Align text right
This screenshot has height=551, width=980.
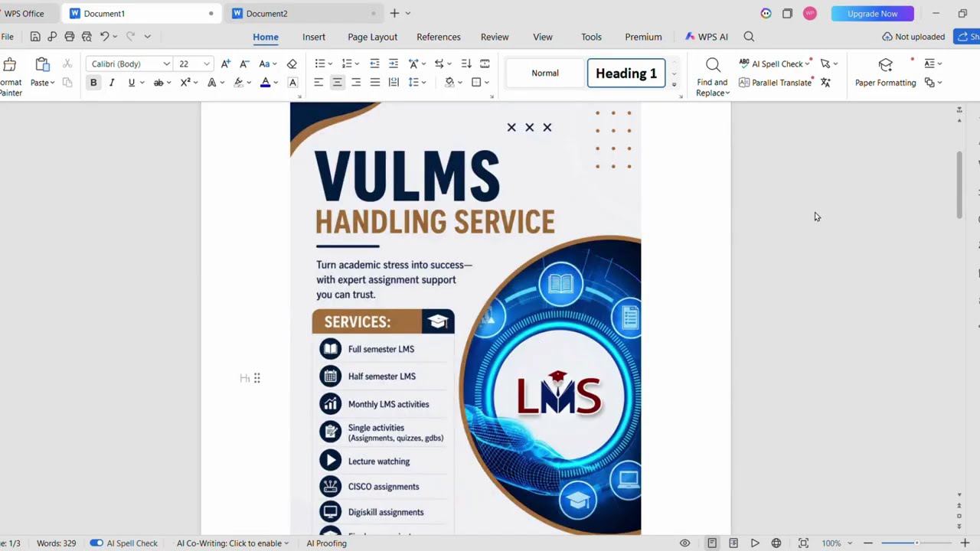pyautogui.click(x=356, y=83)
